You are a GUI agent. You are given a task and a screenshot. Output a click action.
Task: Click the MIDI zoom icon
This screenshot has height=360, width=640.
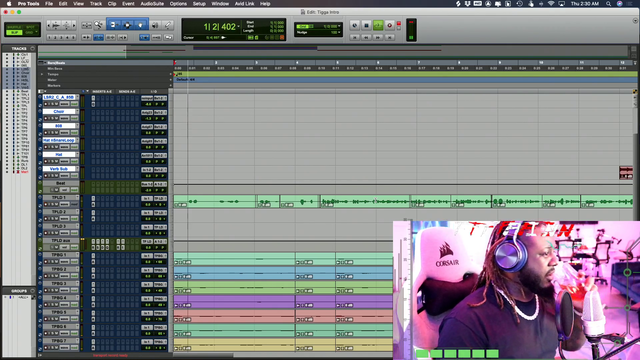(x=67, y=25)
